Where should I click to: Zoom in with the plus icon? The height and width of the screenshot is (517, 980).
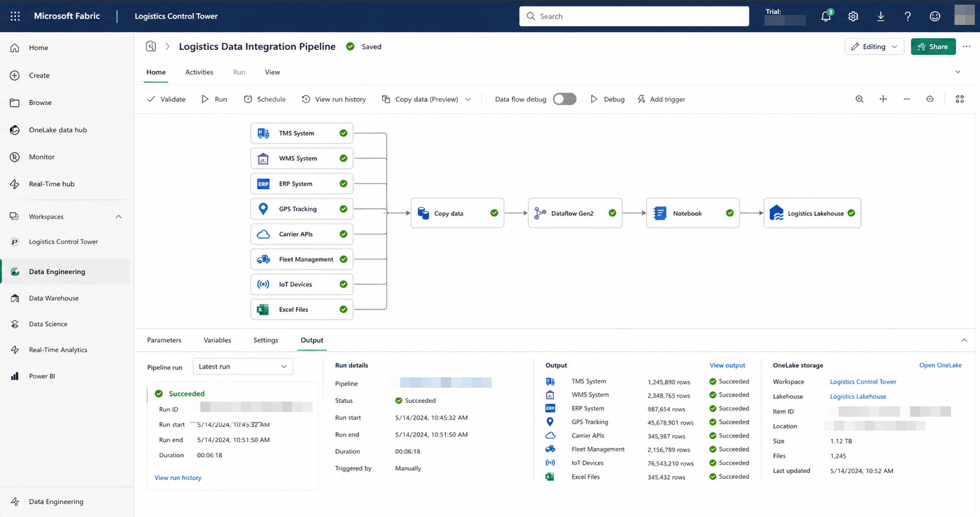click(x=883, y=99)
